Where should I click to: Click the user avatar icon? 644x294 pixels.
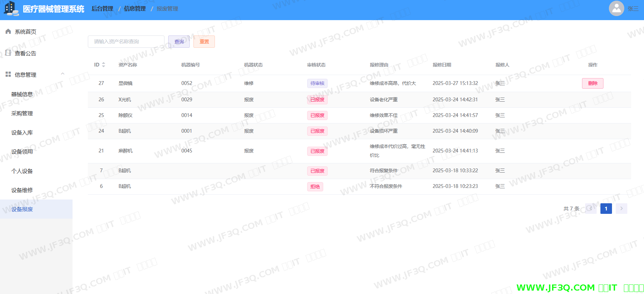(x=616, y=9)
